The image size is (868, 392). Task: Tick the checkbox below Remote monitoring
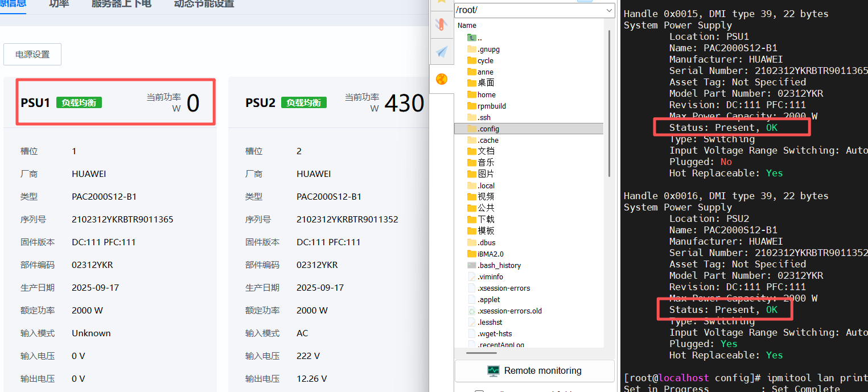pyautogui.click(x=479, y=390)
